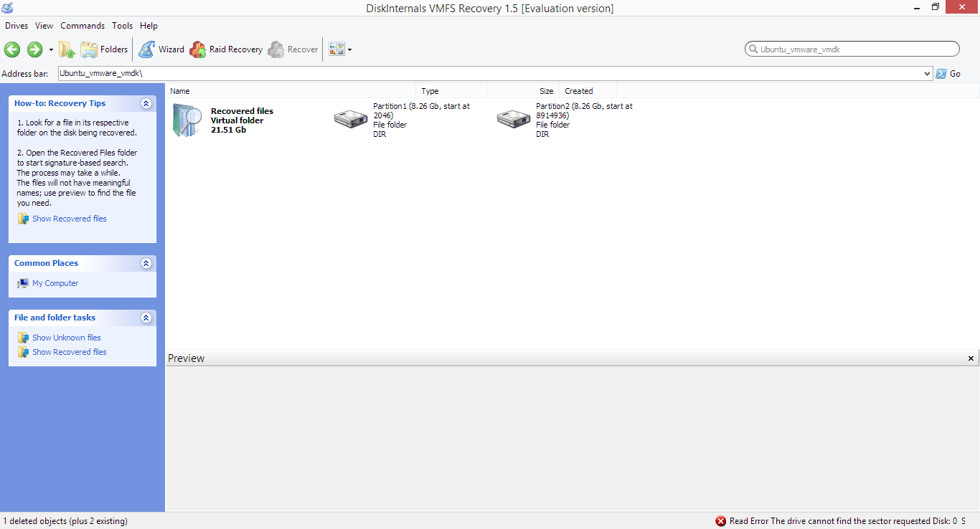Open Raid Recovery tool
The height and width of the screenshot is (529, 980).
pyautogui.click(x=226, y=49)
